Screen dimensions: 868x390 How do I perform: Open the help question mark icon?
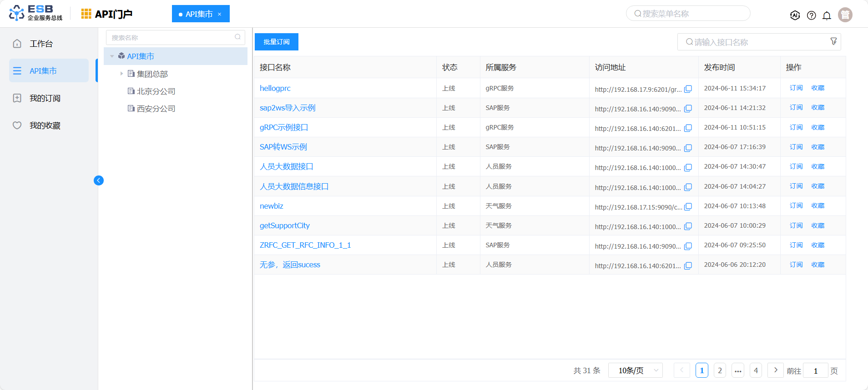811,15
